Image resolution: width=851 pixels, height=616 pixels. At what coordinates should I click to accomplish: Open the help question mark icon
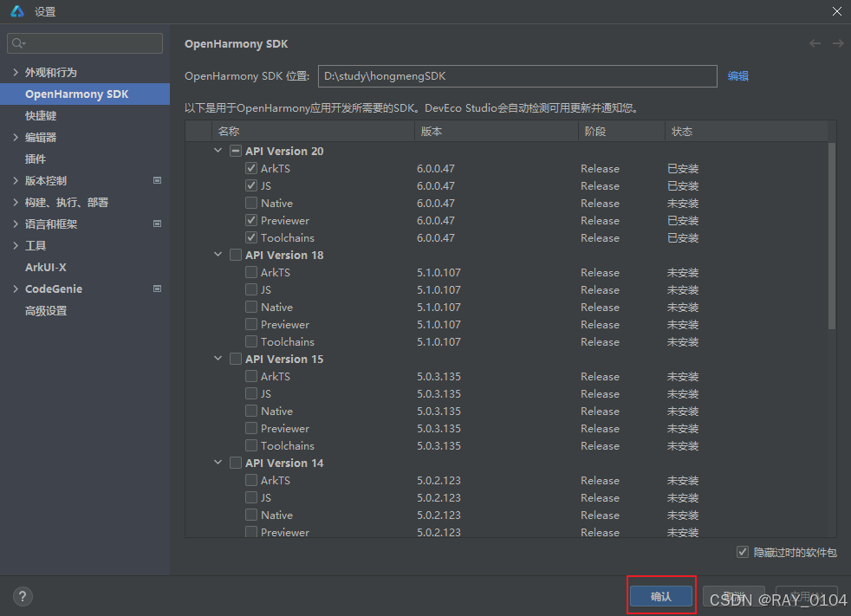point(23,597)
